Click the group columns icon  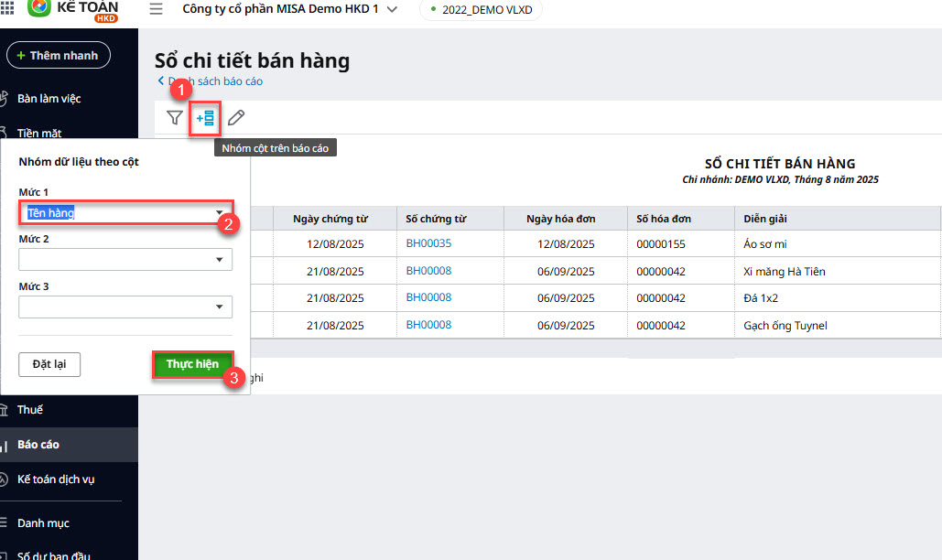click(x=205, y=118)
